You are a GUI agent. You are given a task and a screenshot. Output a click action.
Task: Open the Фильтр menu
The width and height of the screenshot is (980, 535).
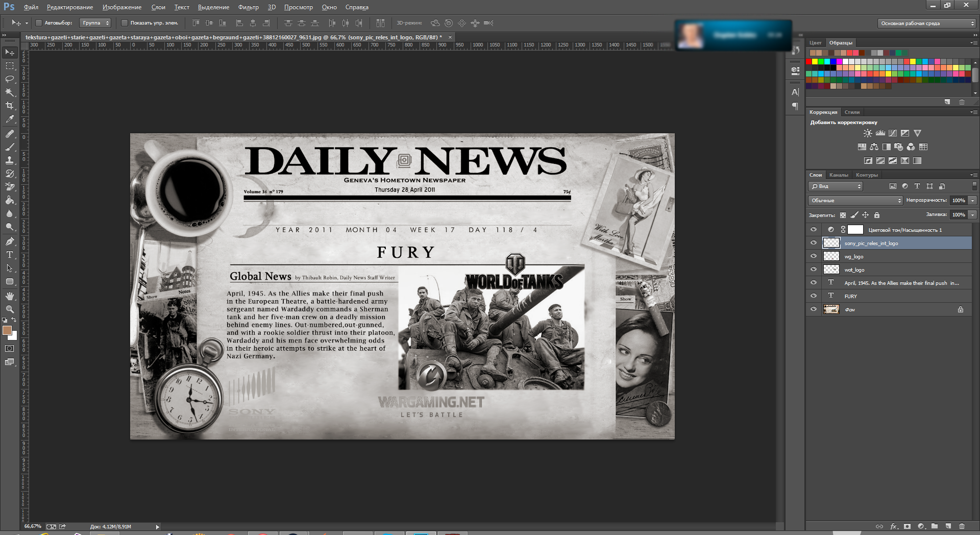(248, 7)
